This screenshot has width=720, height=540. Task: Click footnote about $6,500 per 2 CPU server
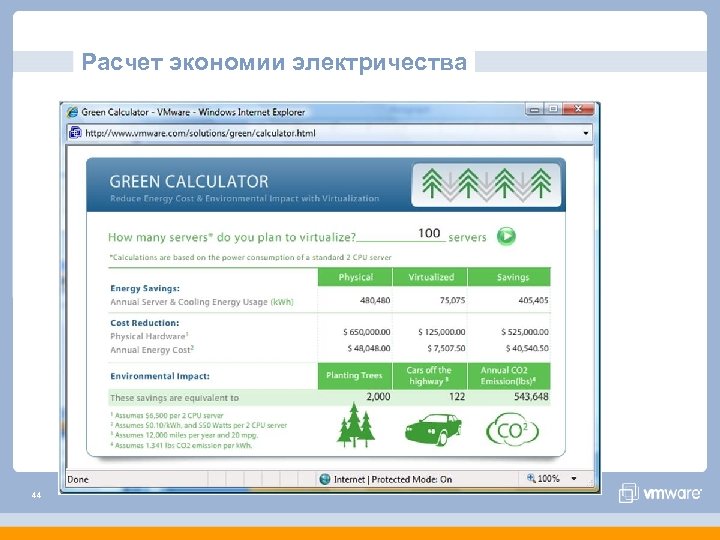point(167,416)
